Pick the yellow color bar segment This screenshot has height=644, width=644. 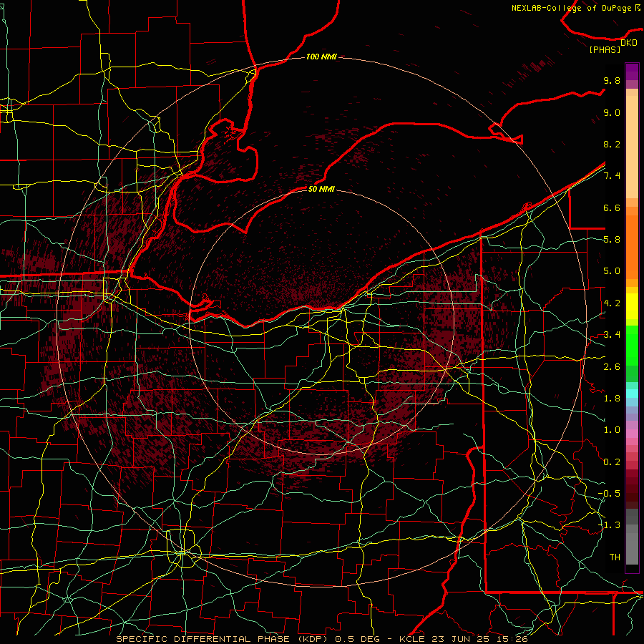632,306
